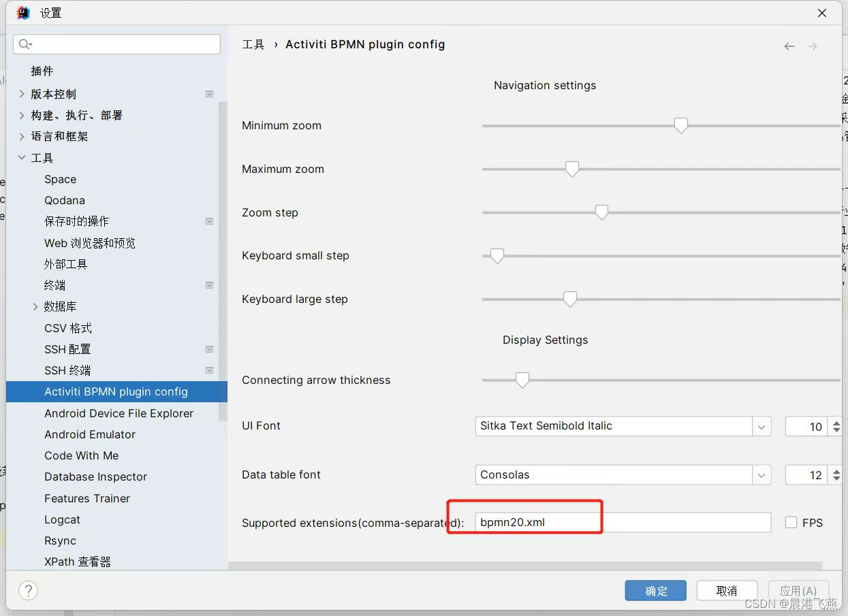Open Rsync settings page
The width and height of the screenshot is (848, 616).
pyautogui.click(x=60, y=540)
